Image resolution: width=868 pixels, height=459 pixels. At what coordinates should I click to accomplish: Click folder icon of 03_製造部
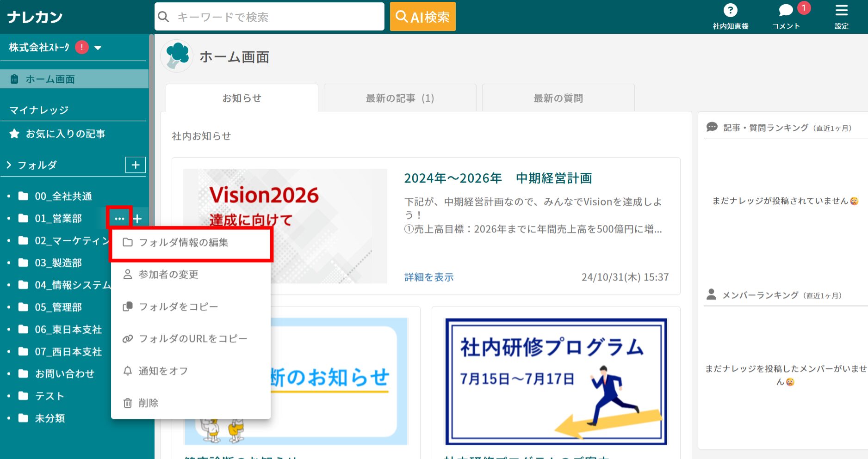(x=23, y=263)
